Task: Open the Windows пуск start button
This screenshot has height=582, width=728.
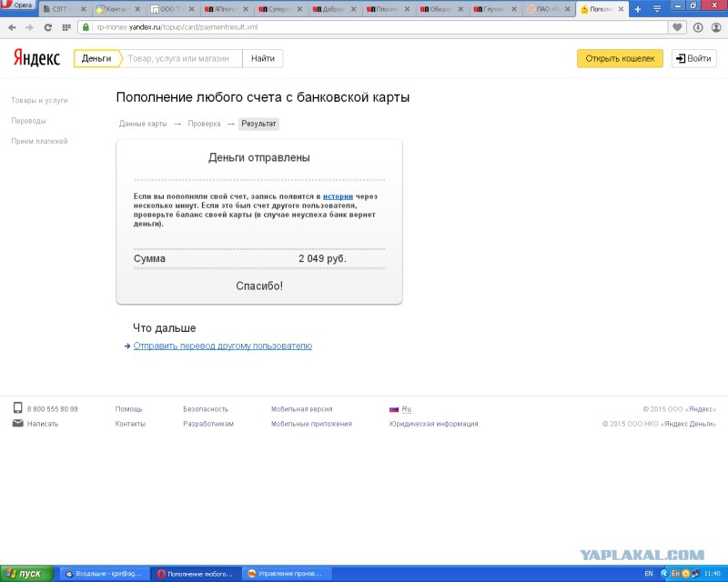Action: [x=27, y=574]
